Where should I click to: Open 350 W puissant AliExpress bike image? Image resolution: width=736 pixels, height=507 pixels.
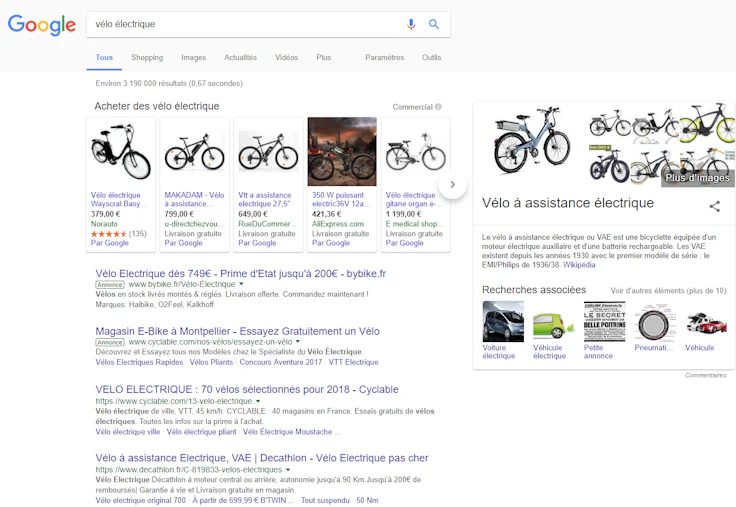(x=342, y=152)
